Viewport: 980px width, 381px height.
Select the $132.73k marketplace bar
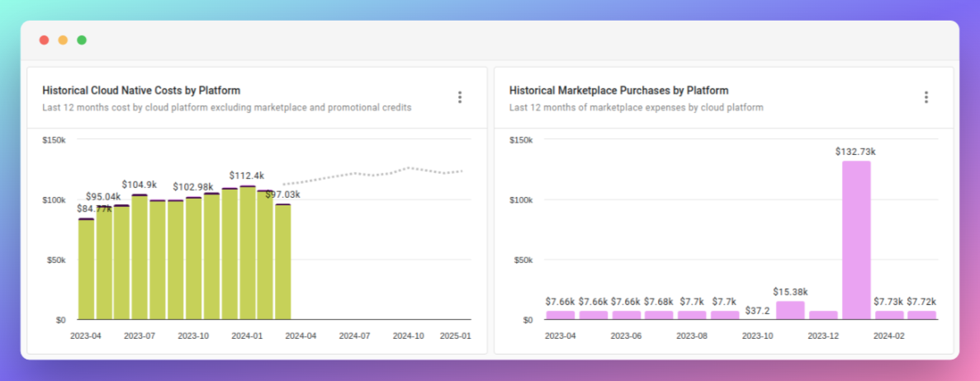tap(856, 239)
